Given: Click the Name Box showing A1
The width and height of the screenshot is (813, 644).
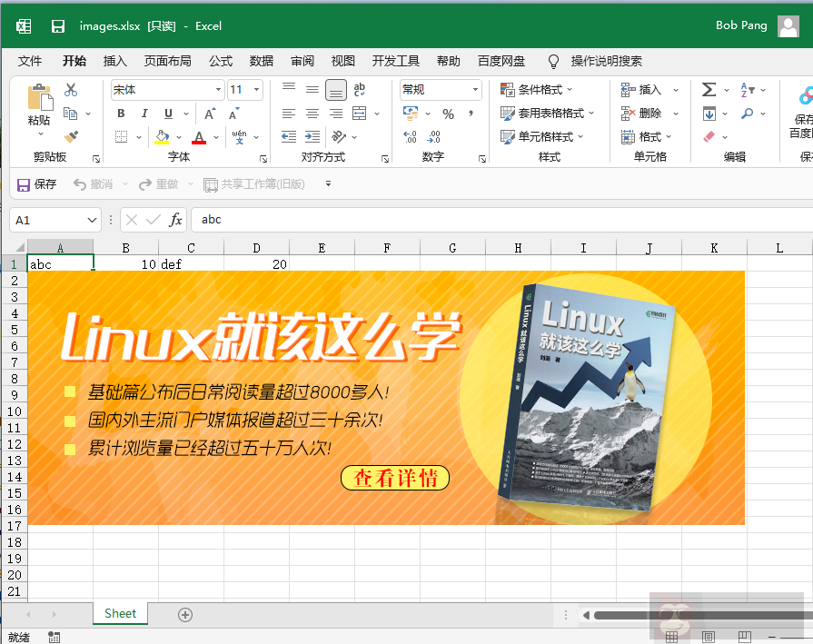Looking at the screenshot, I should pyautogui.click(x=50, y=220).
